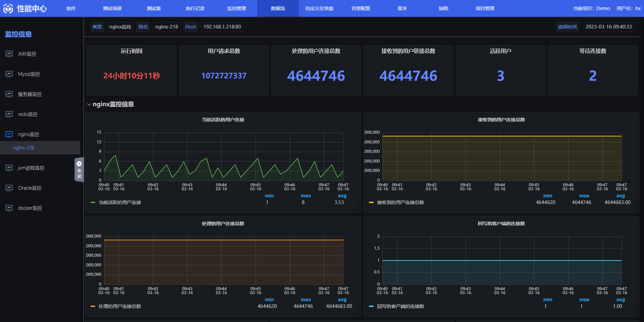Click the 类型 tag label
The width and height of the screenshot is (644, 322).
(97, 27)
